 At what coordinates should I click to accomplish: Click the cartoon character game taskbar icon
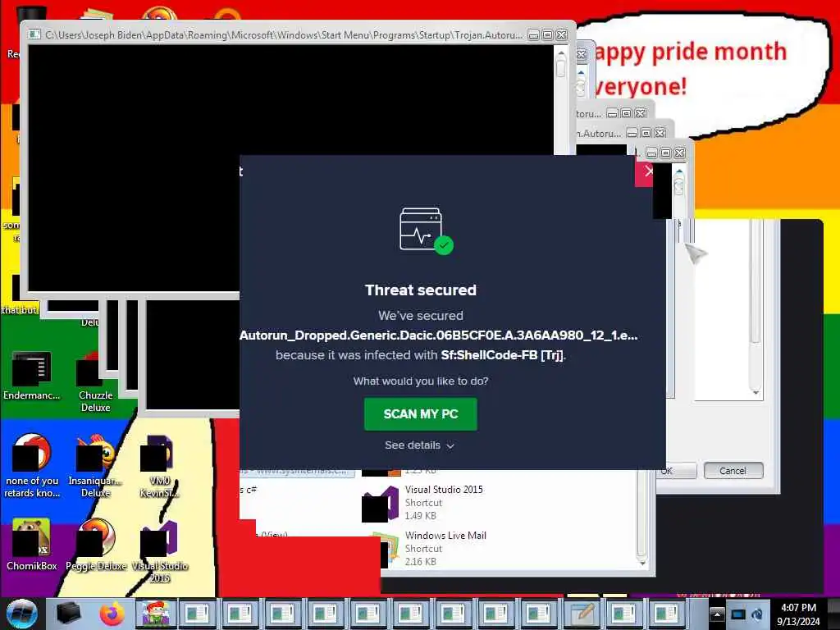coord(155,614)
